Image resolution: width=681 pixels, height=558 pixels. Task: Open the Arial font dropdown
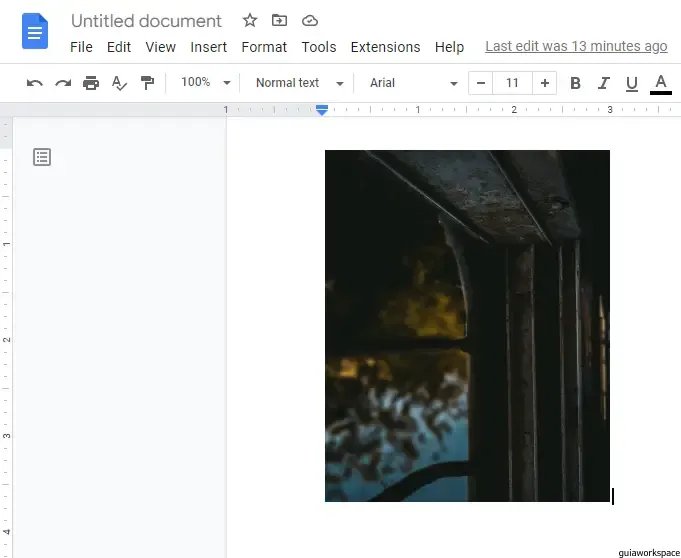[x=414, y=83]
